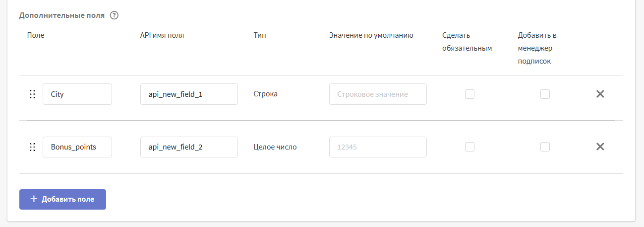The image size is (644, 227).
Task: Remove the Bonus_points field row
Action: 600,147
